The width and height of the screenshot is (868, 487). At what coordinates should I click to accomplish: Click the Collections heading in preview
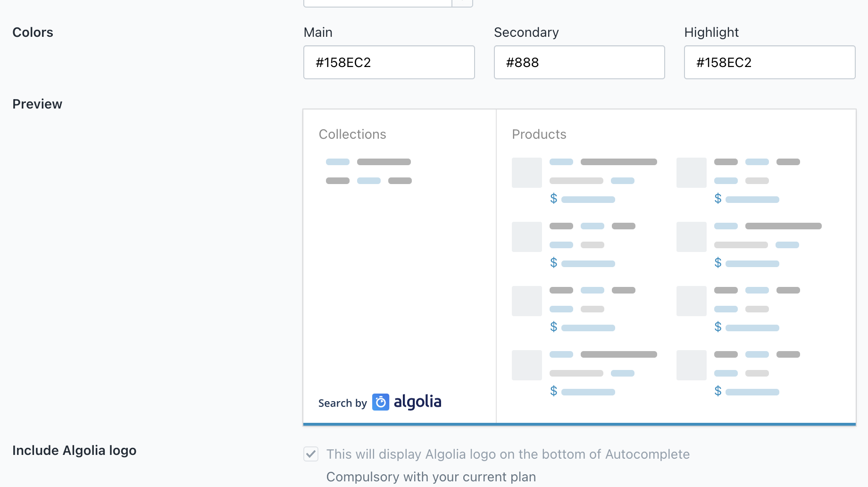352,134
